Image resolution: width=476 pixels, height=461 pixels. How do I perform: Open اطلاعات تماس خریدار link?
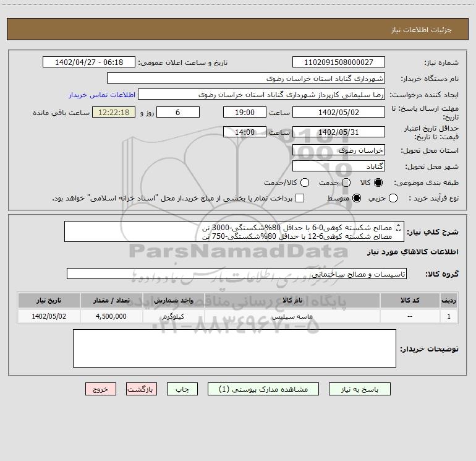102,95
